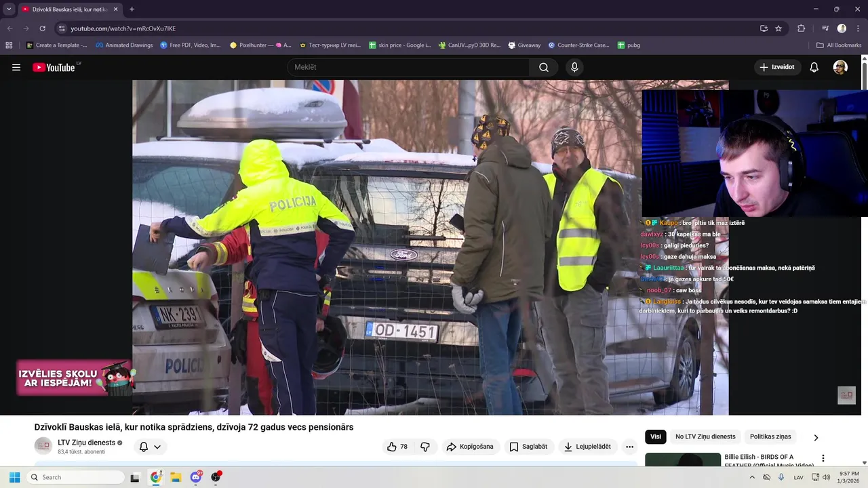868x488 pixels.
Task: View site information icon in address bar
Action: [x=62, y=28]
